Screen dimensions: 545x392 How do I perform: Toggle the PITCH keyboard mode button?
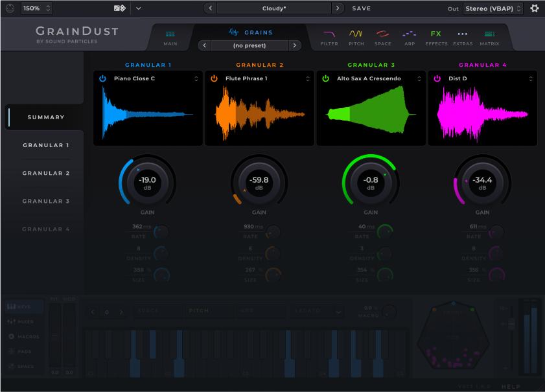tap(209, 310)
